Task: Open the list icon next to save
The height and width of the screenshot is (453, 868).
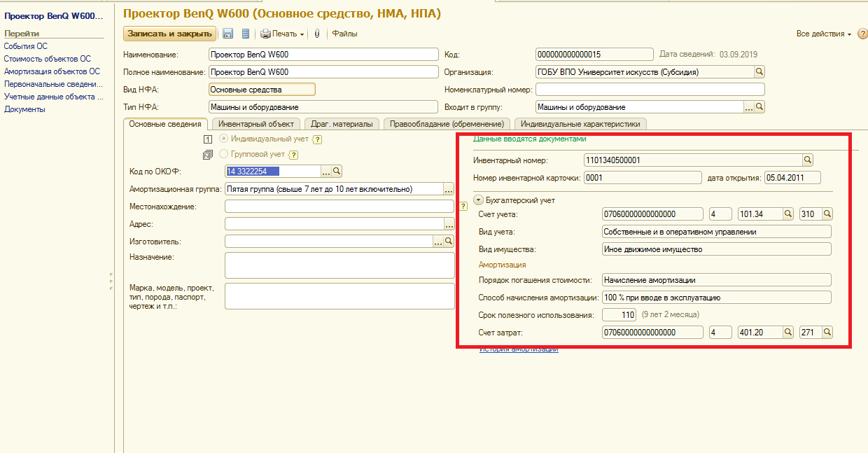Action: 245,34
